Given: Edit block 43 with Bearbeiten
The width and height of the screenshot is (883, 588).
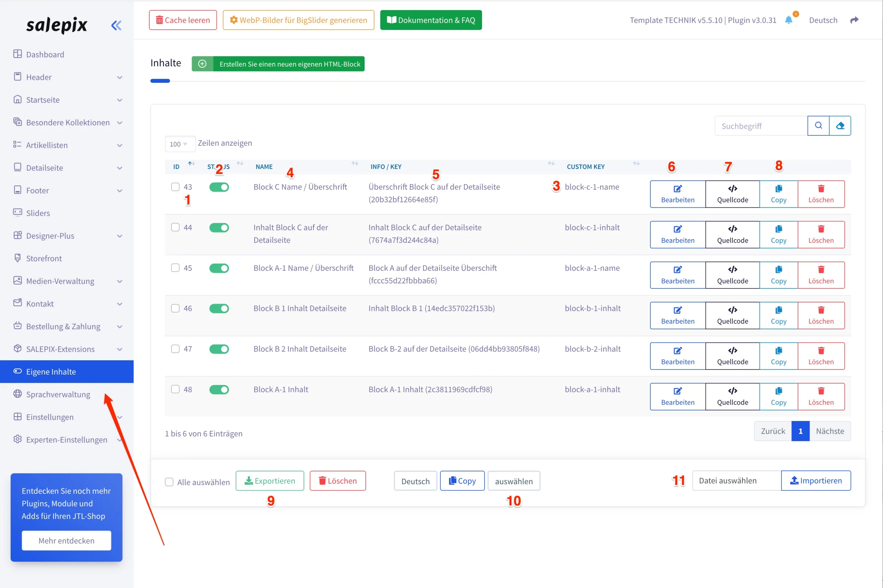Looking at the screenshot, I should pyautogui.click(x=678, y=194).
